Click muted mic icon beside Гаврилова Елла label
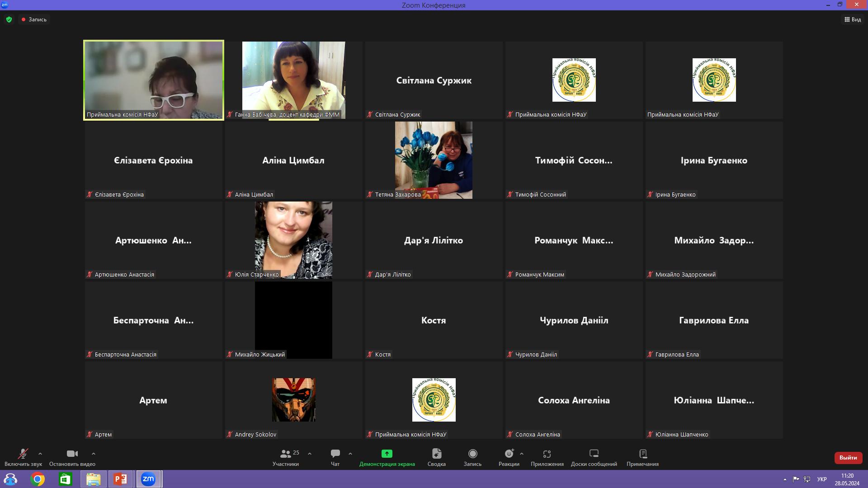The width and height of the screenshot is (868, 488). [650, 355]
